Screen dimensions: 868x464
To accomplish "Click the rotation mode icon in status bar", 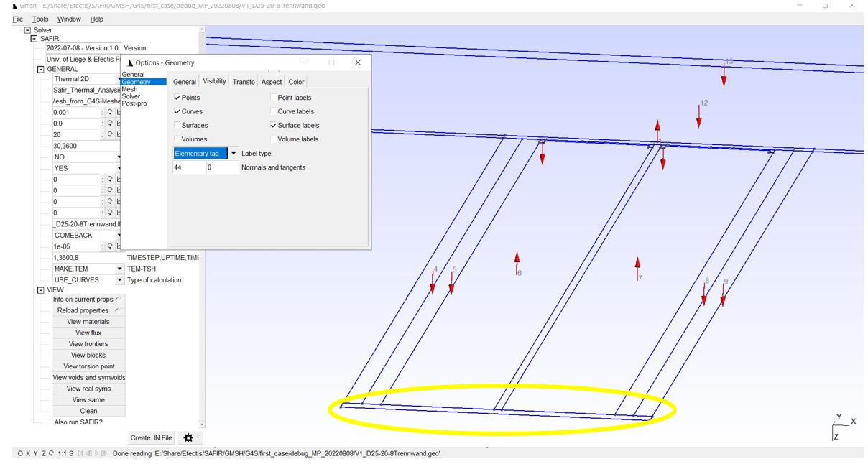I will (x=51, y=454).
